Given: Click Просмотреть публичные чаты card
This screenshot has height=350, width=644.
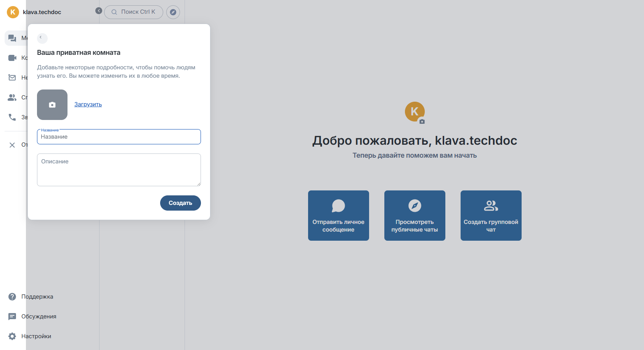Looking at the screenshot, I should click(x=415, y=216).
